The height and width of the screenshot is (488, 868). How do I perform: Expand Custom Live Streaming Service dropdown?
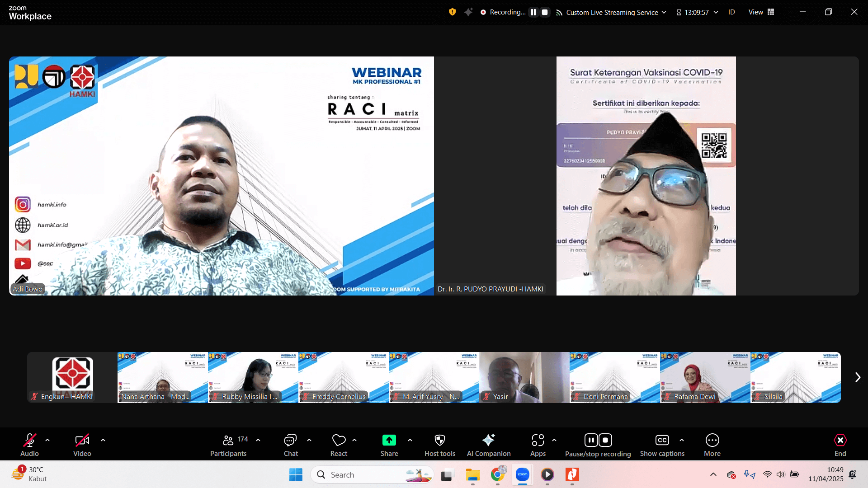664,12
